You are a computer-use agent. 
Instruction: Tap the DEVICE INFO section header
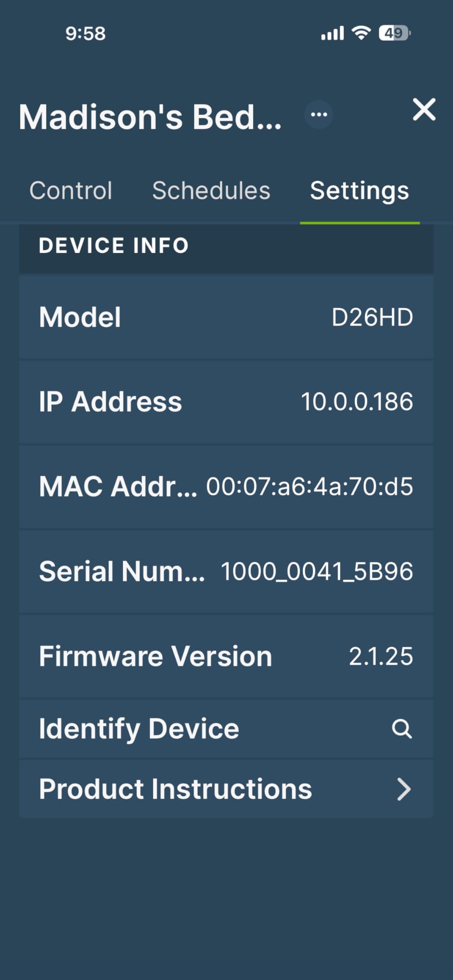(x=114, y=246)
